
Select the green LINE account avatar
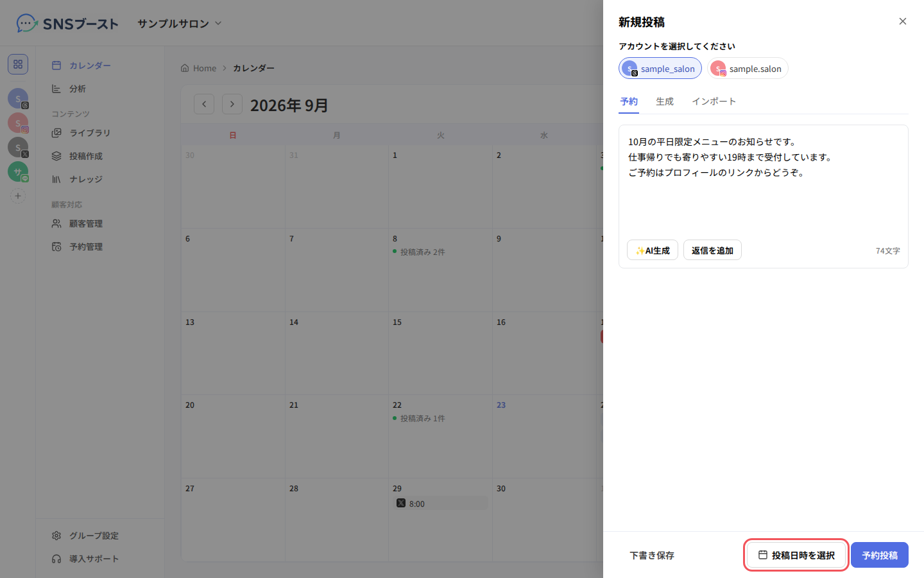[x=18, y=171]
